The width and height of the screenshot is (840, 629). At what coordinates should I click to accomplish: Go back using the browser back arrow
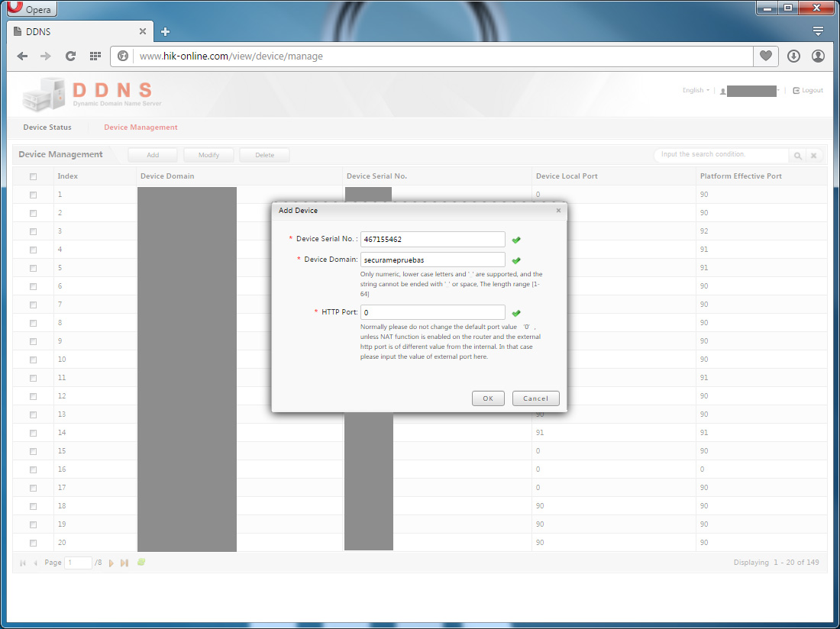[x=22, y=56]
